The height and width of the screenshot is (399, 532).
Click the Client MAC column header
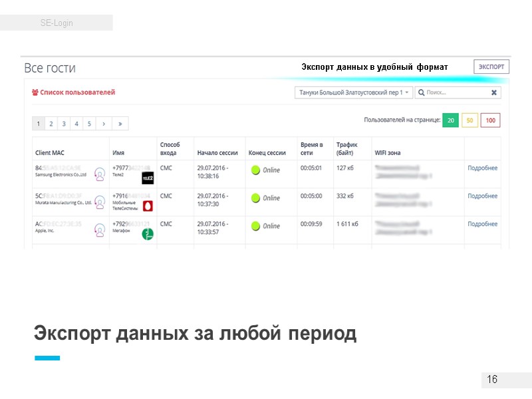(x=51, y=152)
